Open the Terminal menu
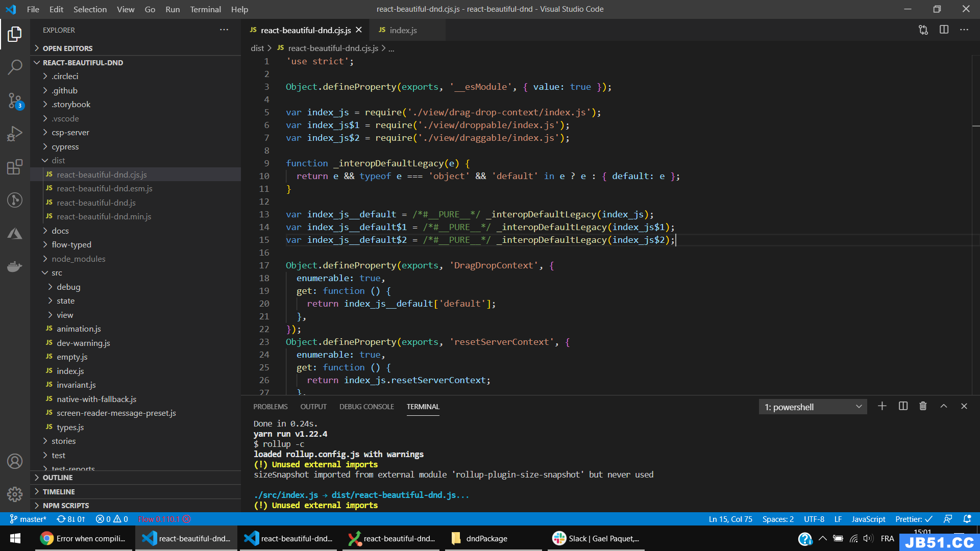The height and width of the screenshot is (551, 980). [205, 9]
